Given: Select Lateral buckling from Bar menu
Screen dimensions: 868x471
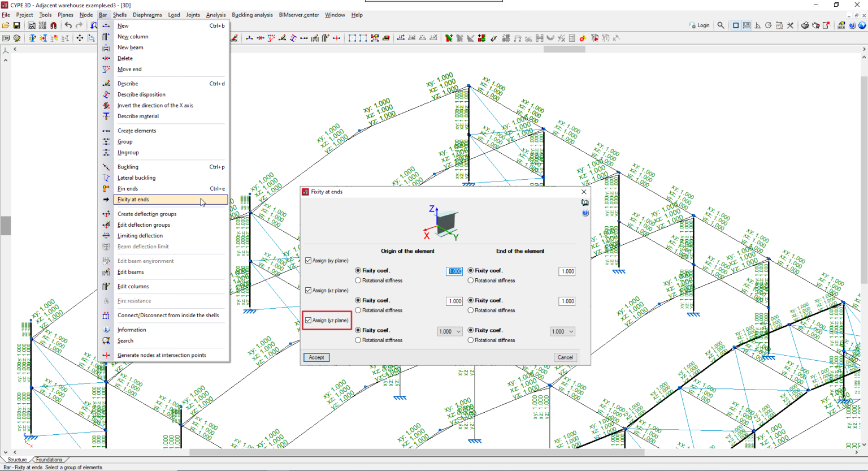Looking at the screenshot, I should pos(136,178).
